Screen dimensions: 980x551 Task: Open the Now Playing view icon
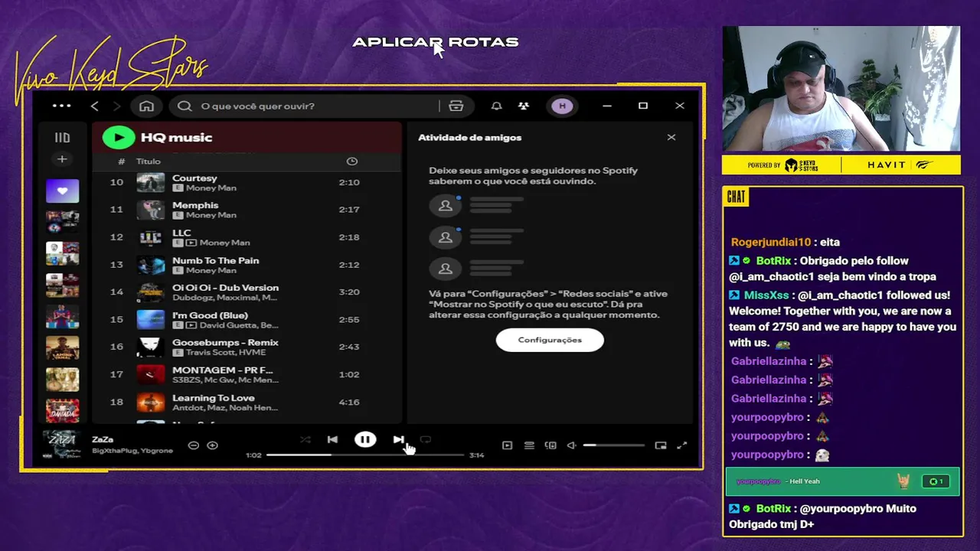(x=507, y=445)
